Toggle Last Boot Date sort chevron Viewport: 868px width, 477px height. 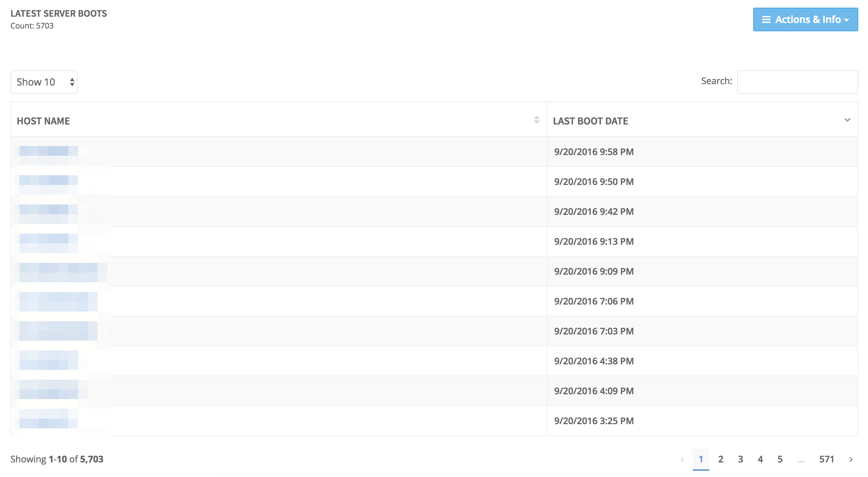(847, 120)
